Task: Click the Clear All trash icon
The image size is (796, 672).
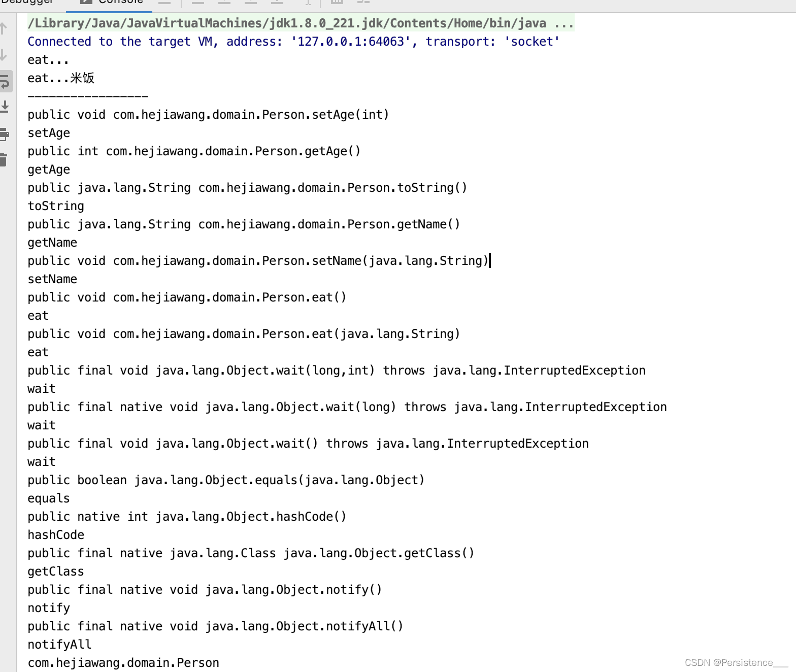Action: coord(4,160)
